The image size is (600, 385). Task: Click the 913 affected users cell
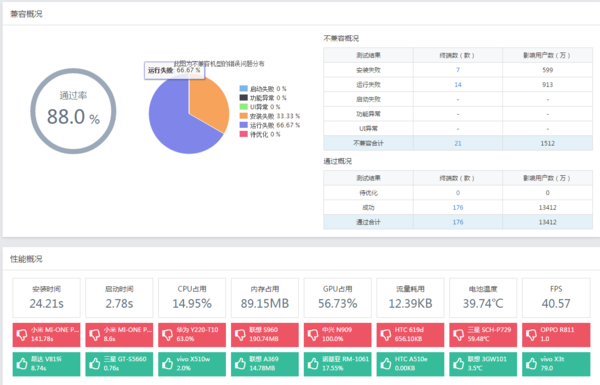point(548,85)
